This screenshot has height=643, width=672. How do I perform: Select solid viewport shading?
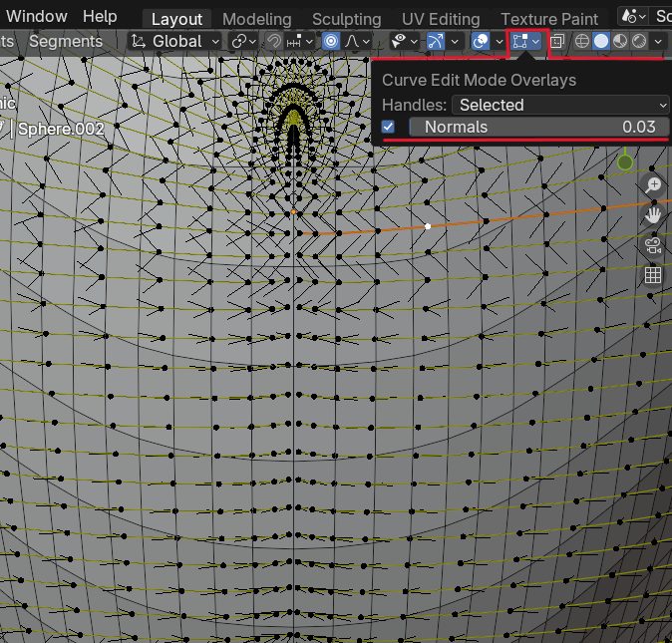(600, 41)
